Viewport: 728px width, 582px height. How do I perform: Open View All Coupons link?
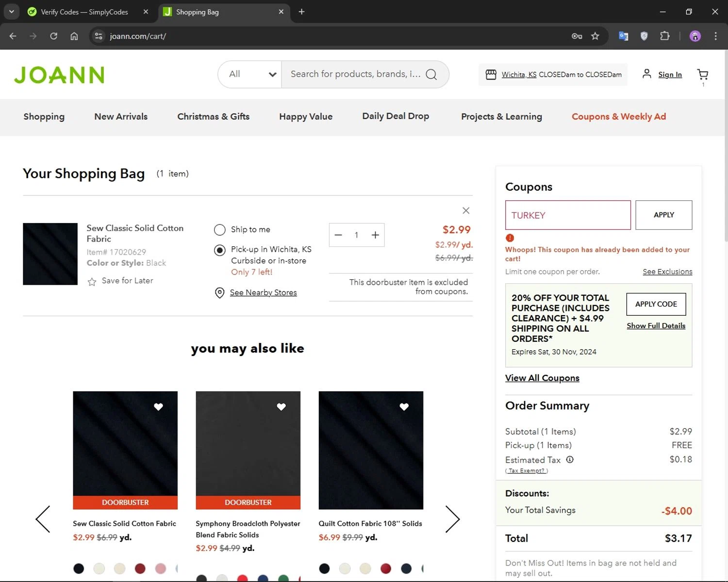[542, 378]
